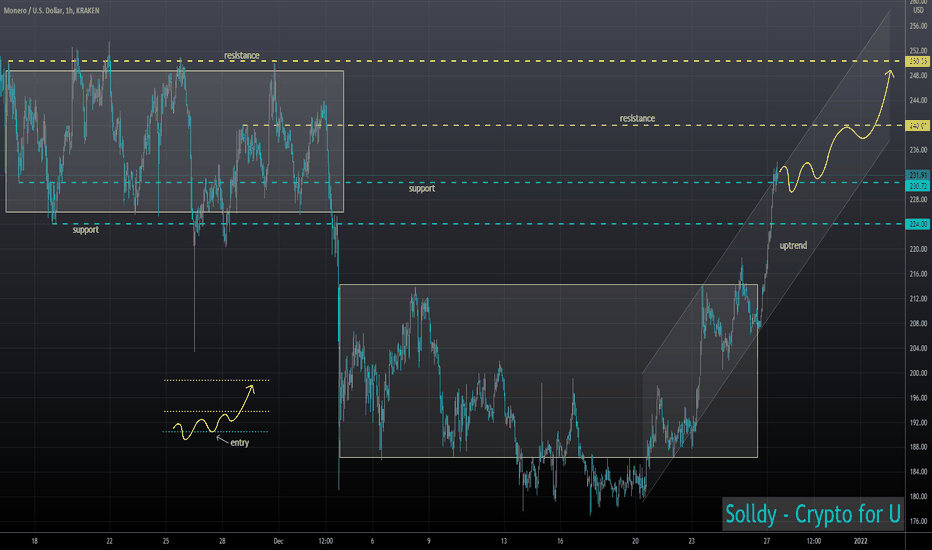
Task: Click the top yellow price tag near 250
Action: [918, 61]
